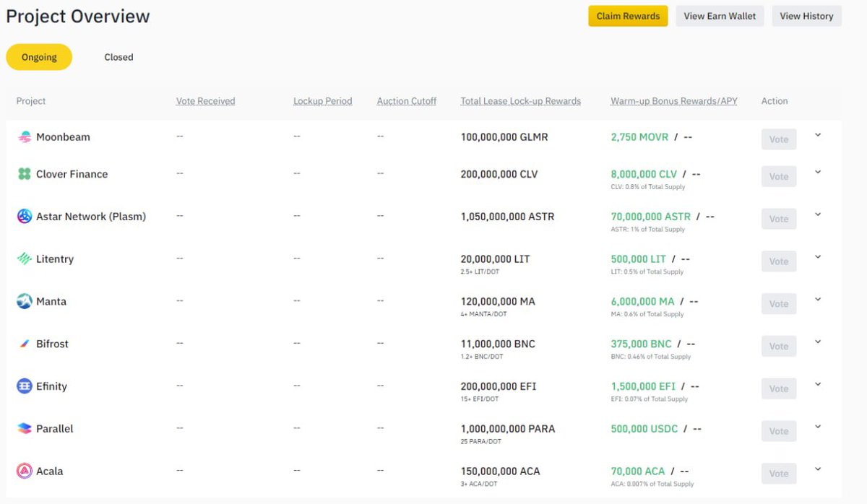This screenshot has height=504, width=867.
Task: Select the Acala project name
Action: click(x=50, y=471)
